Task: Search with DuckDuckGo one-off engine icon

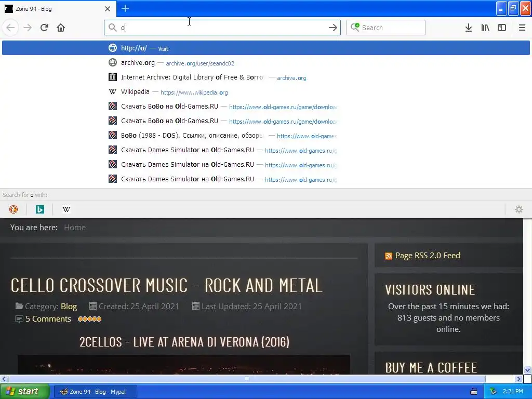Action: point(14,209)
